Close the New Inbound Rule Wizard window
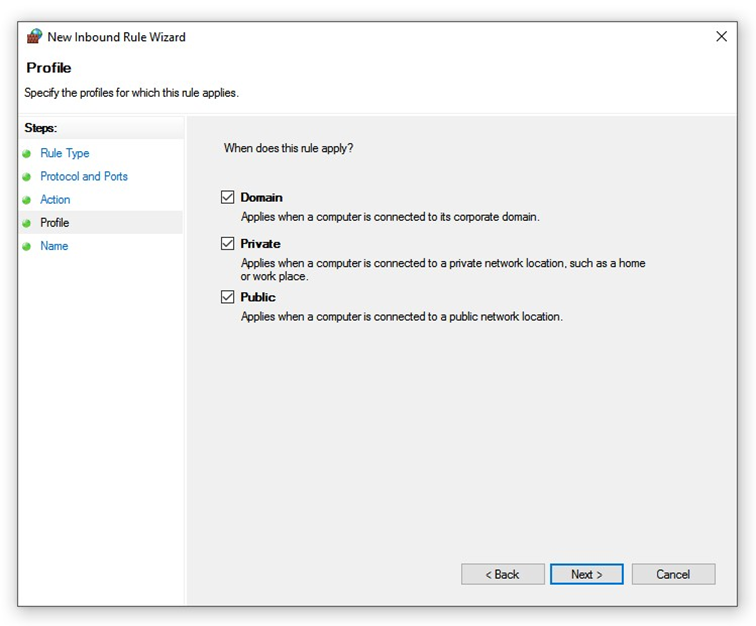This screenshot has width=756, height=626. pos(722,37)
